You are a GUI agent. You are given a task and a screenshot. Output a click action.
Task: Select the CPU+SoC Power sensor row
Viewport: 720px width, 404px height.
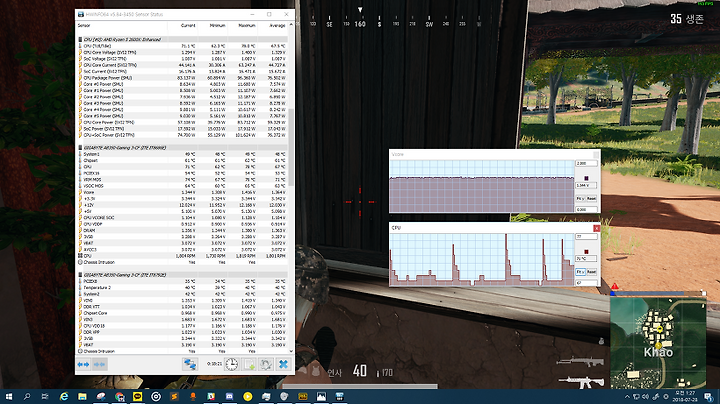point(182,135)
